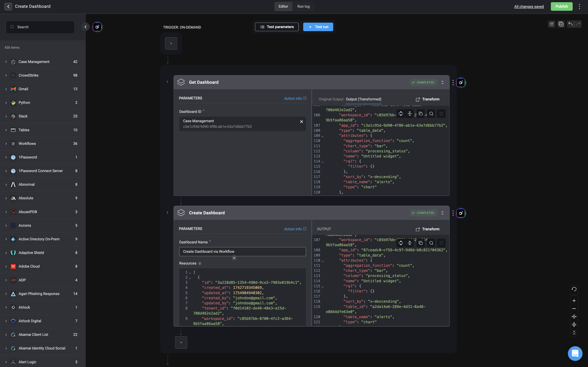Clear the Case Management dashboard selection
The height and width of the screenshot is (367, 588).
(301, 122)
